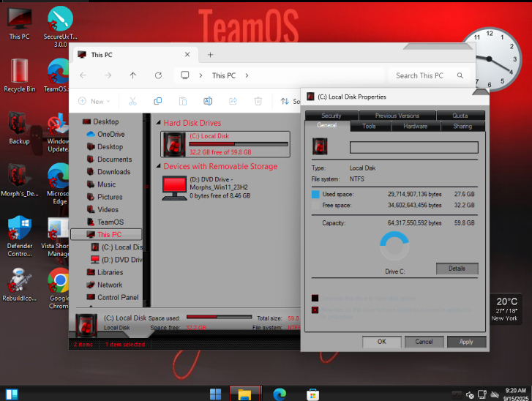Select the (C:) Local Disk drive tile
The width and height of the screenshot is (532, 401).
[225, 145]
